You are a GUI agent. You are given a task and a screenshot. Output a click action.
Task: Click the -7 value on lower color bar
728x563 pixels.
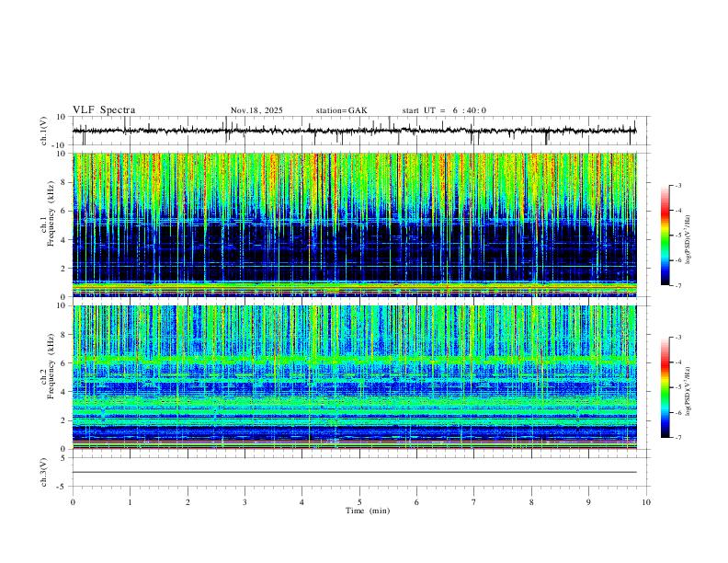(x=677, y=438)
